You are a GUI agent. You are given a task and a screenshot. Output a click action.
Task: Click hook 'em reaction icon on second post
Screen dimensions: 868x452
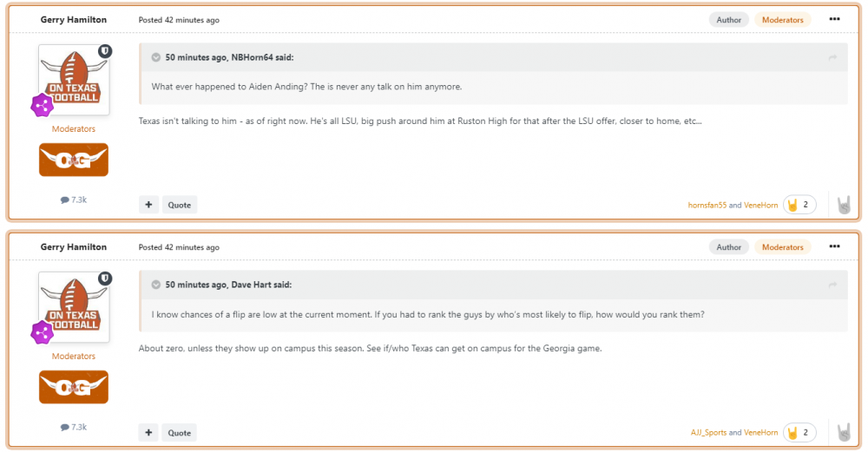click(x=843, y=432)
